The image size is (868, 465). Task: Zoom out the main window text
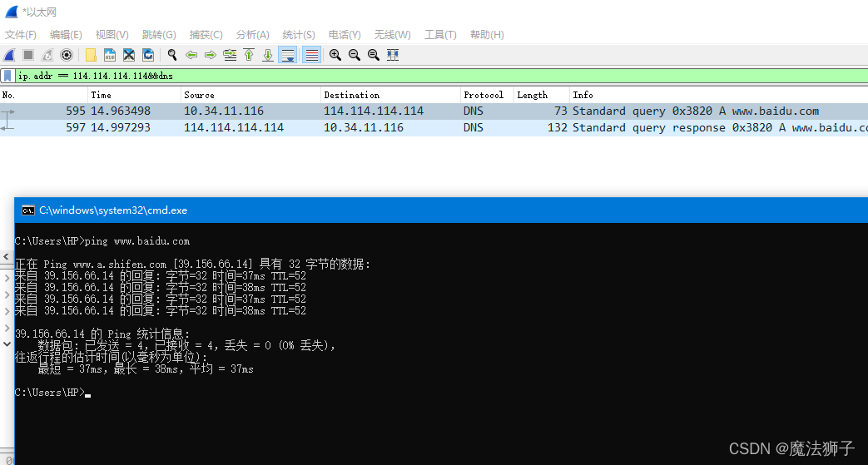pyautogui.click(x=355, y=55)
